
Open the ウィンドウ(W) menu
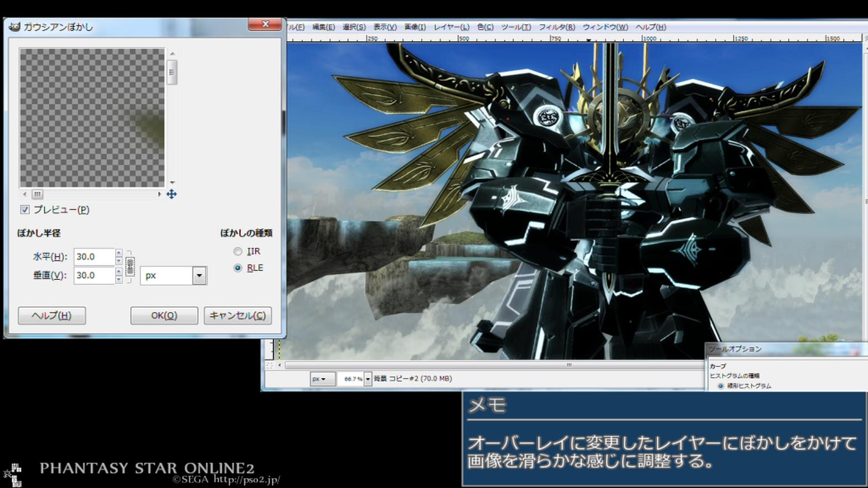[605, 27]
